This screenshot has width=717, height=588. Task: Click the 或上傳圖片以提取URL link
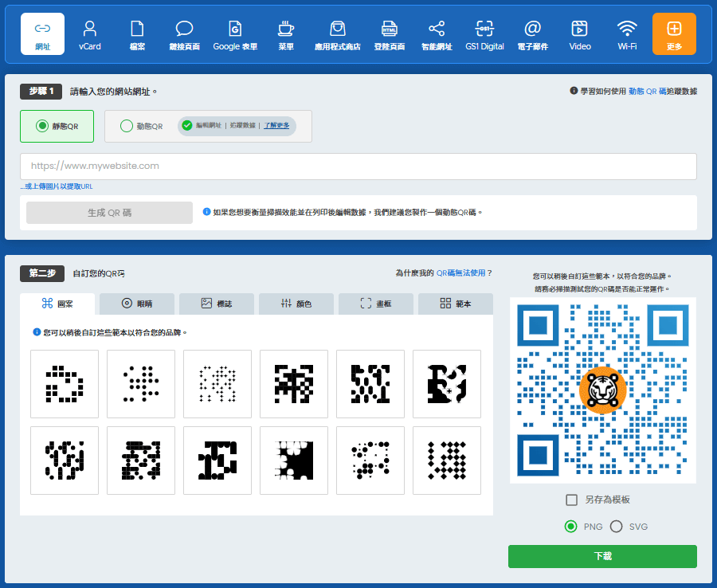[57, 186]
